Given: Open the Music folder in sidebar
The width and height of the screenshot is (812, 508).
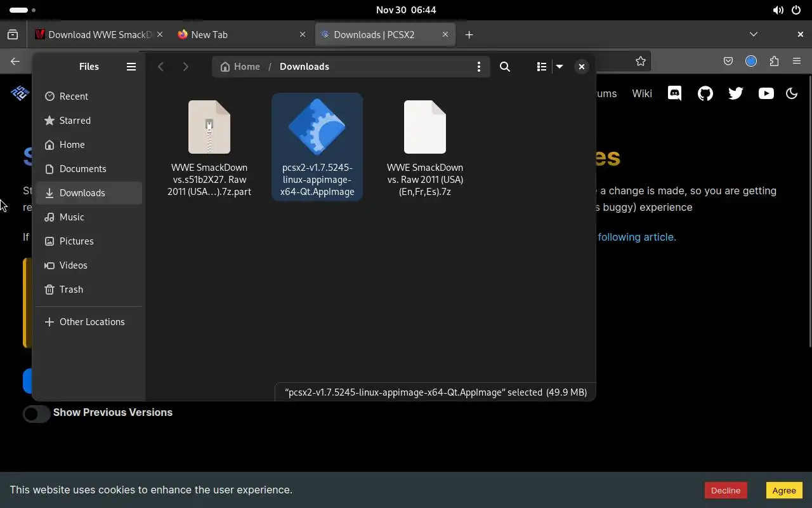Looking at the screenshot, I should 89,217.
